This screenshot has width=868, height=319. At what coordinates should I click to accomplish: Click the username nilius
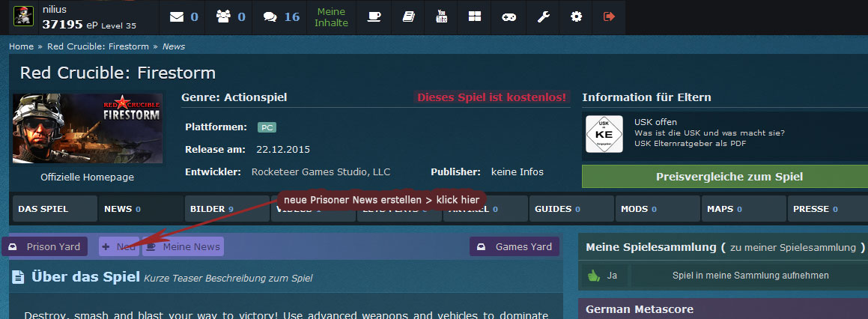(x=54, y=10)
